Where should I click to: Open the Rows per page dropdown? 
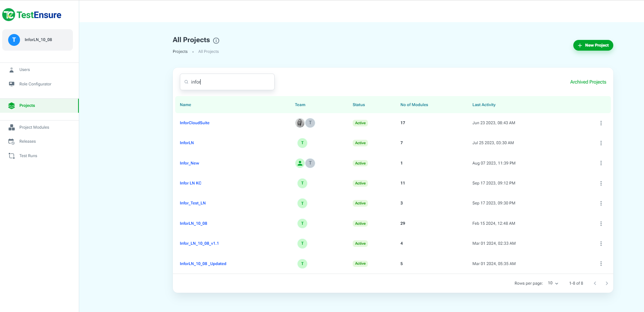click(x=553, y=283)
